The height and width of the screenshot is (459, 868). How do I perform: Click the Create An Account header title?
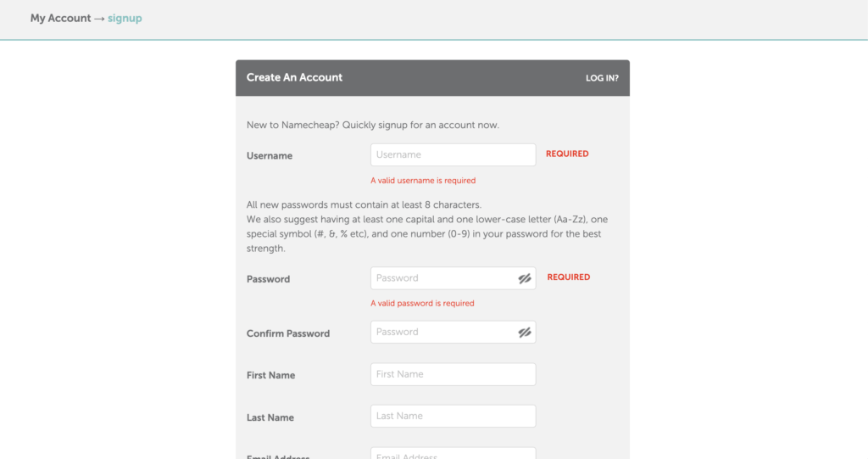(x=294, y=77)
